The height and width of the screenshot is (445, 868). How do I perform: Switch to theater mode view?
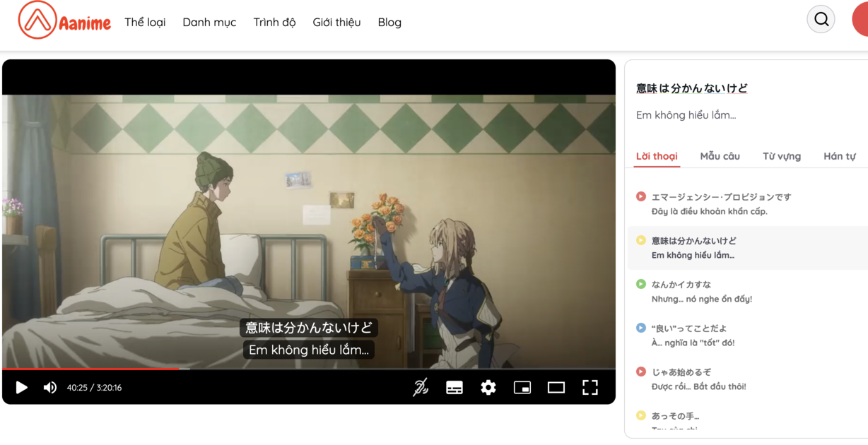point(556,387)
